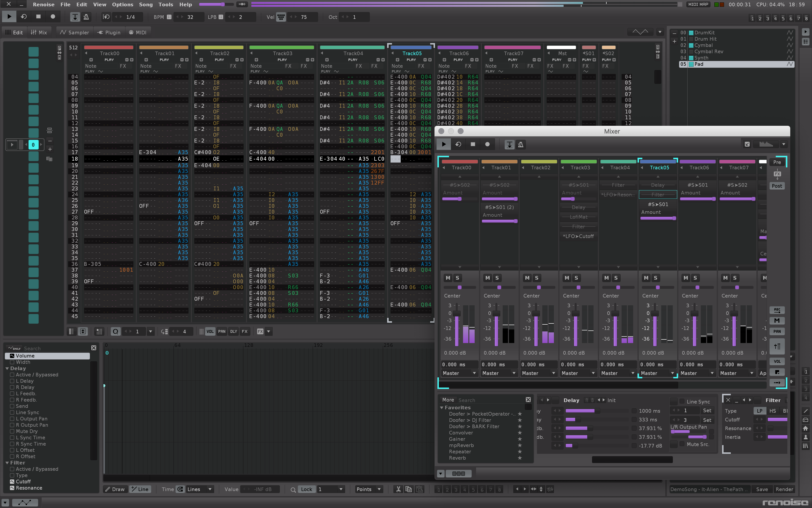The image size is (812, 508).
Task: Mute Track05 in the Mixer
Action: point(646,278)
